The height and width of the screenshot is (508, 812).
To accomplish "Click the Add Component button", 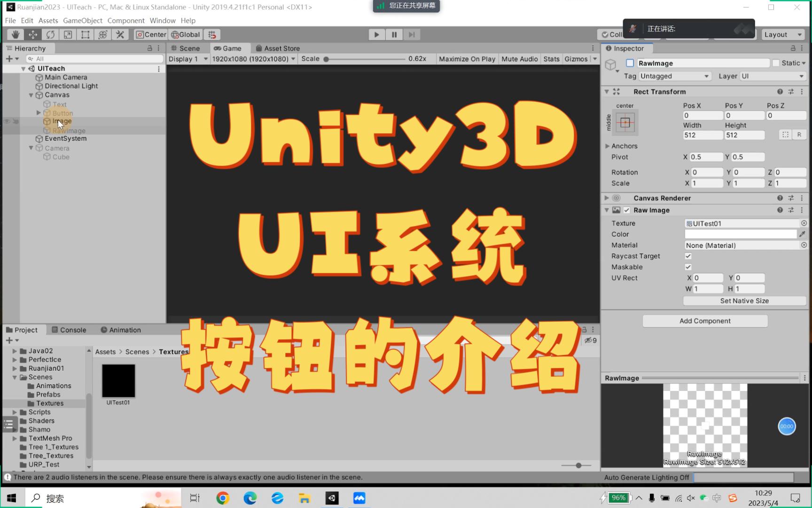I will [704, 321].
